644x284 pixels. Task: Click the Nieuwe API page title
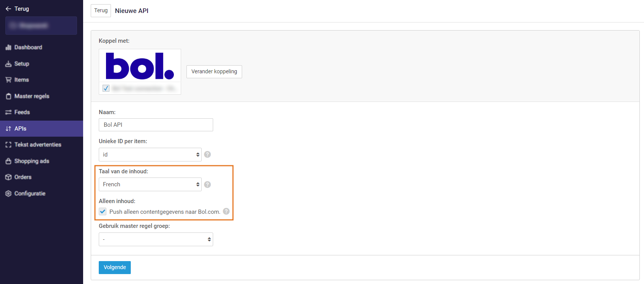coord(132,11)
